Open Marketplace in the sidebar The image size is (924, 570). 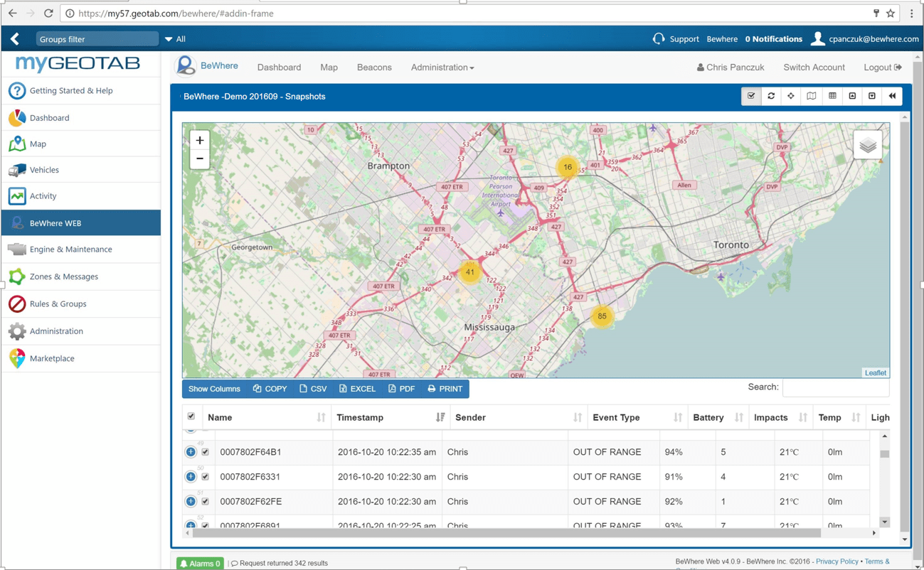(x=80, y=359)
